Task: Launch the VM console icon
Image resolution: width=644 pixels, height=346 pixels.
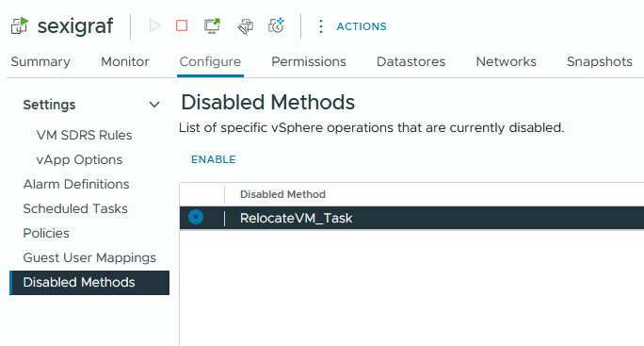Action: point(213,25)
